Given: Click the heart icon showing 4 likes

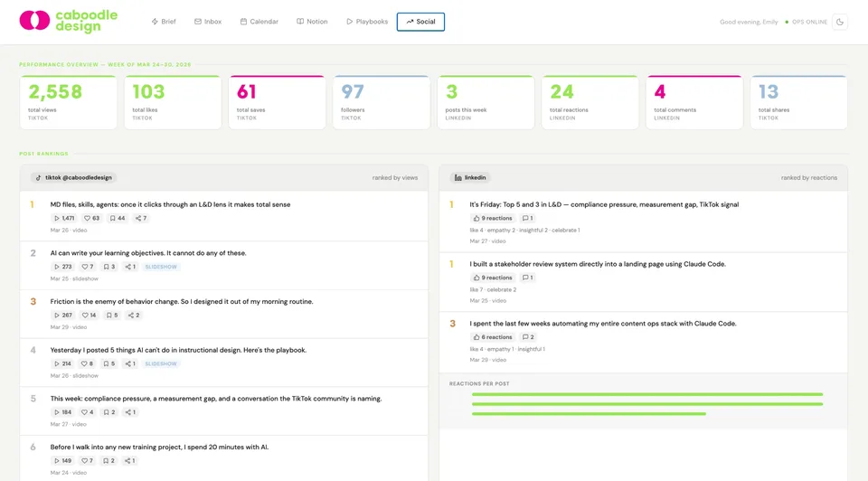Looking at the screenshot, I should 84,412.
